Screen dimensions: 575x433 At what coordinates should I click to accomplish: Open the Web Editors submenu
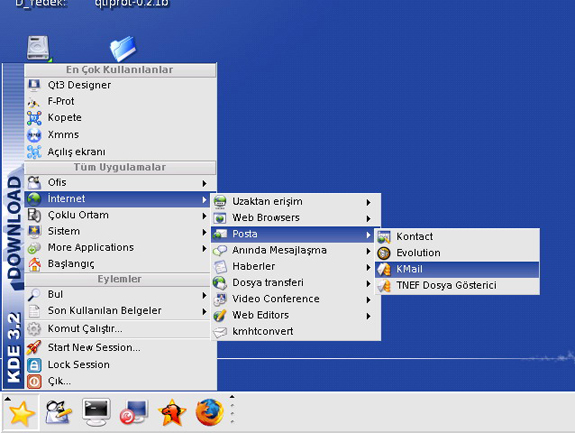pos(296,315)
